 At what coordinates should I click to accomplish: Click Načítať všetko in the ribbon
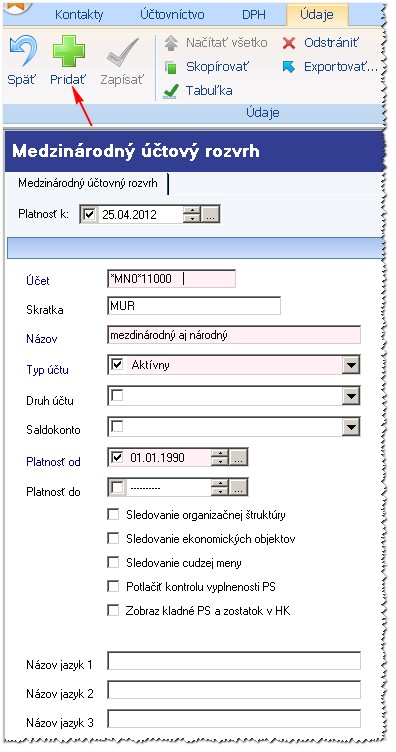pos(216,43)
